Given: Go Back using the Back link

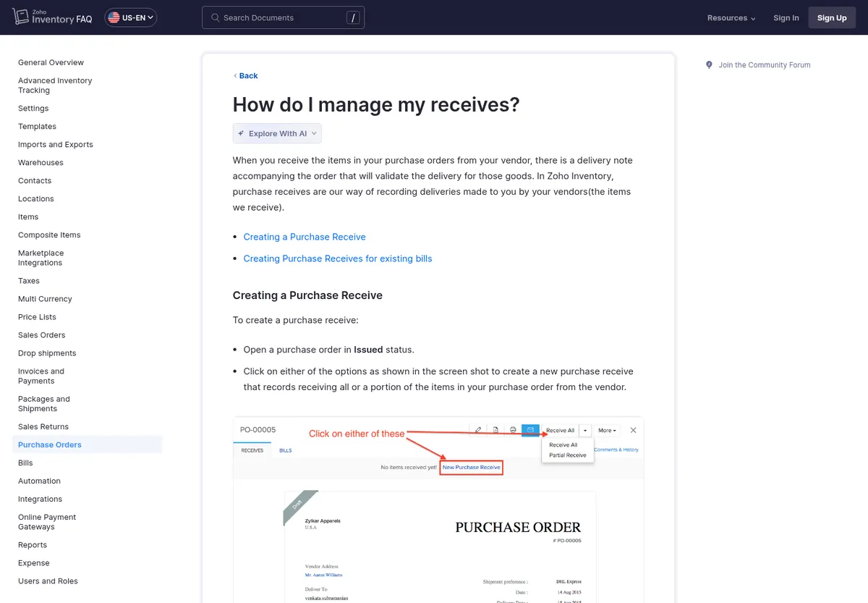Looking at the screenshot, I should 245,76.
